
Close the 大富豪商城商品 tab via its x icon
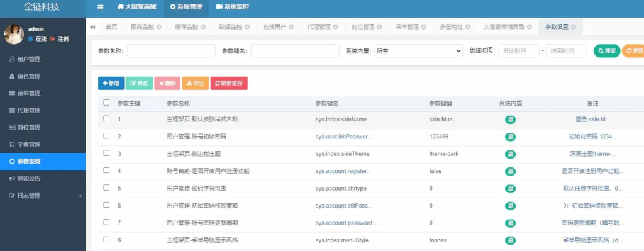[530, 26]
